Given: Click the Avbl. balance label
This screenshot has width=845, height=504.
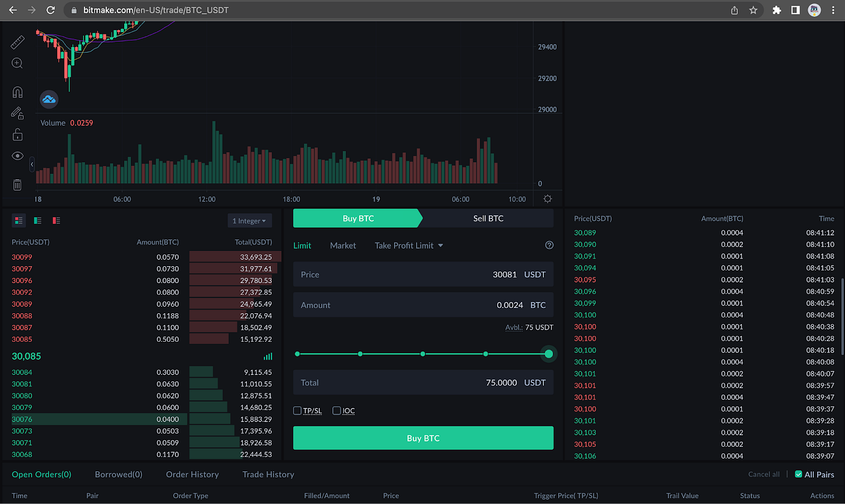Looking at the screenshot, I should (x=514, y=328).
